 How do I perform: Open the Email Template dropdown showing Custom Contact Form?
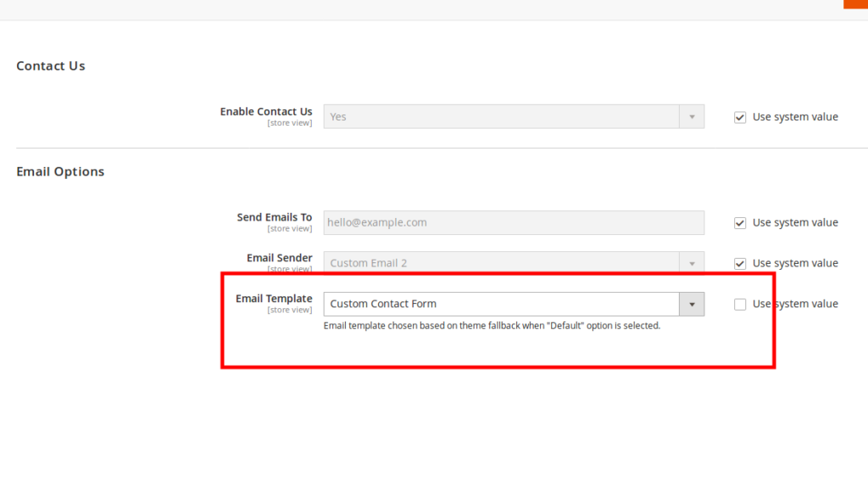pos(514,305)
